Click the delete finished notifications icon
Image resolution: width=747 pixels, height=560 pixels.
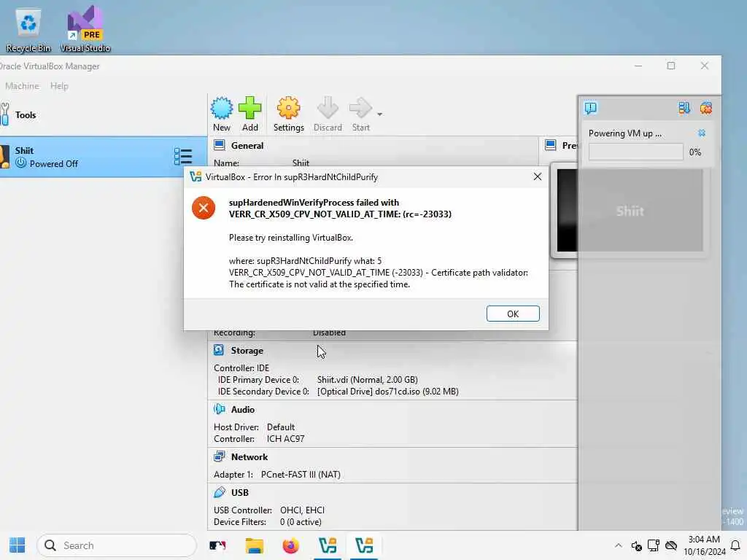(705, 108)
